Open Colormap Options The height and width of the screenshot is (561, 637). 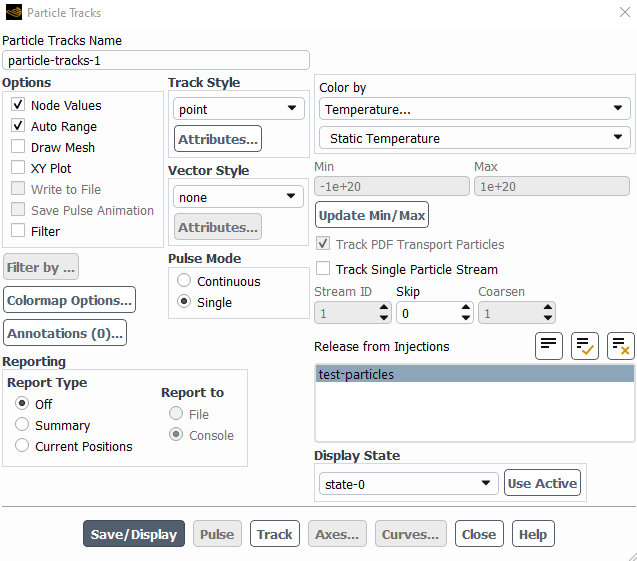click(69, 300)
